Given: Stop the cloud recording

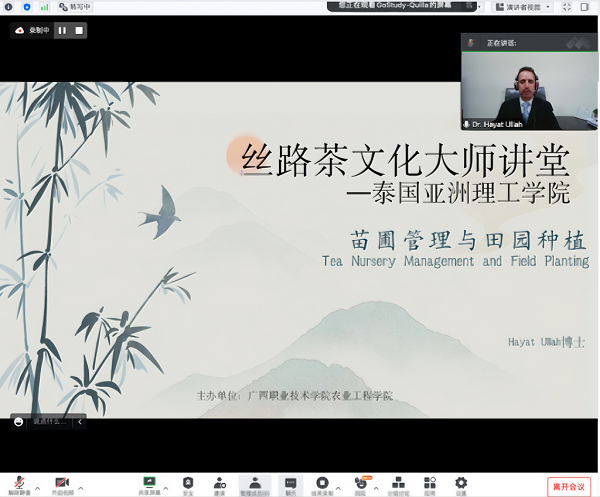Looking at the screenshot, I should click(x=79, y=30).
